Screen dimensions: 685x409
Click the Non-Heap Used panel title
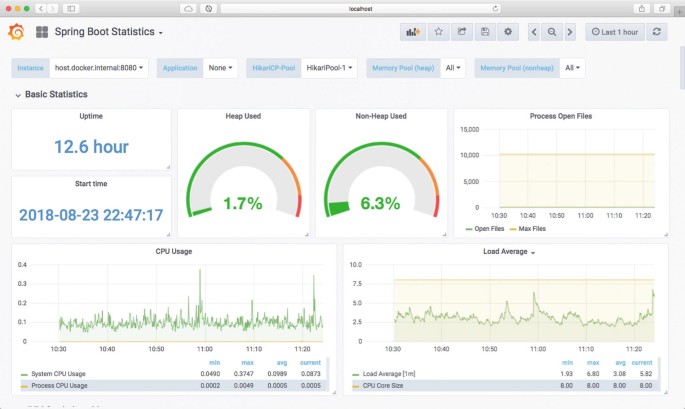[381, 116]
